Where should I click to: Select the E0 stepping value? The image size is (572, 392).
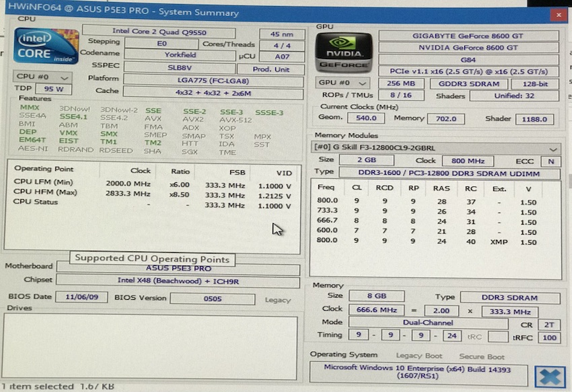click(x=162, y=44)
